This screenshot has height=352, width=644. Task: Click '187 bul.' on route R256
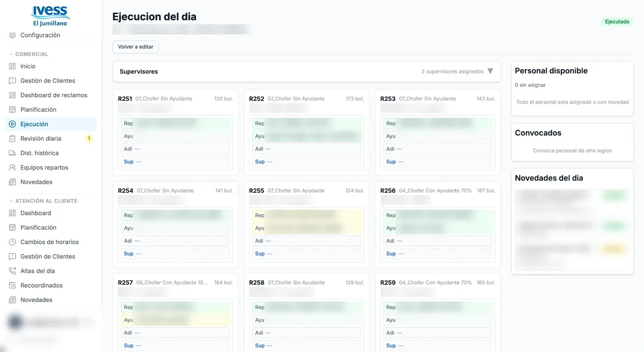click(x=486, y=191)
